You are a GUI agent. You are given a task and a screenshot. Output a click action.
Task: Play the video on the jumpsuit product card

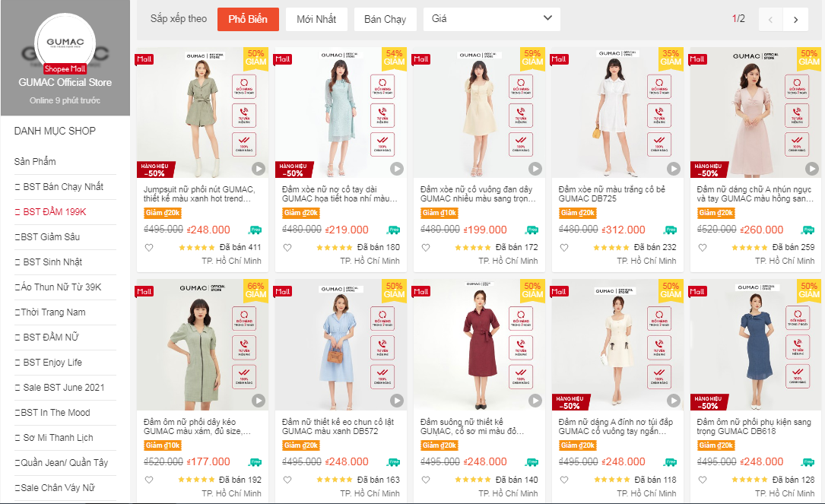258,166
